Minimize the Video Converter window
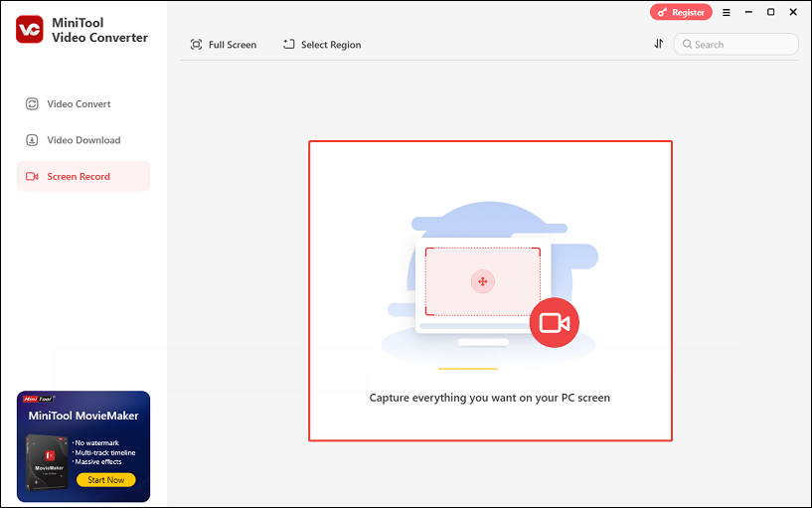 [x=748, y=12]
